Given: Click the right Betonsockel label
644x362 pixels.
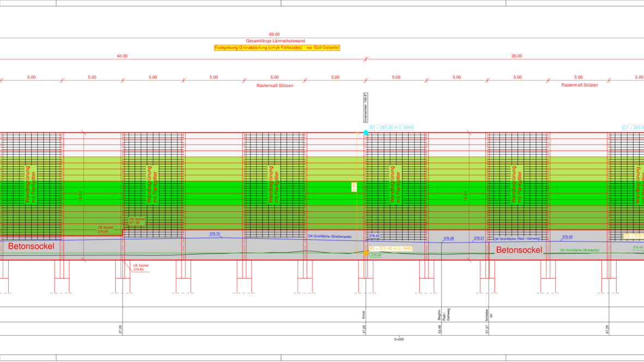Looking at the screenshot, I should coord(519,250).
